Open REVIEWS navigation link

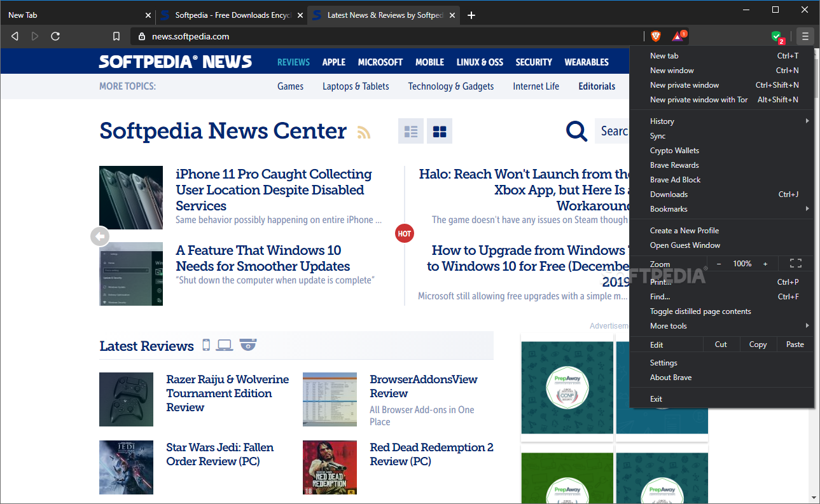[x=293, y=62]
